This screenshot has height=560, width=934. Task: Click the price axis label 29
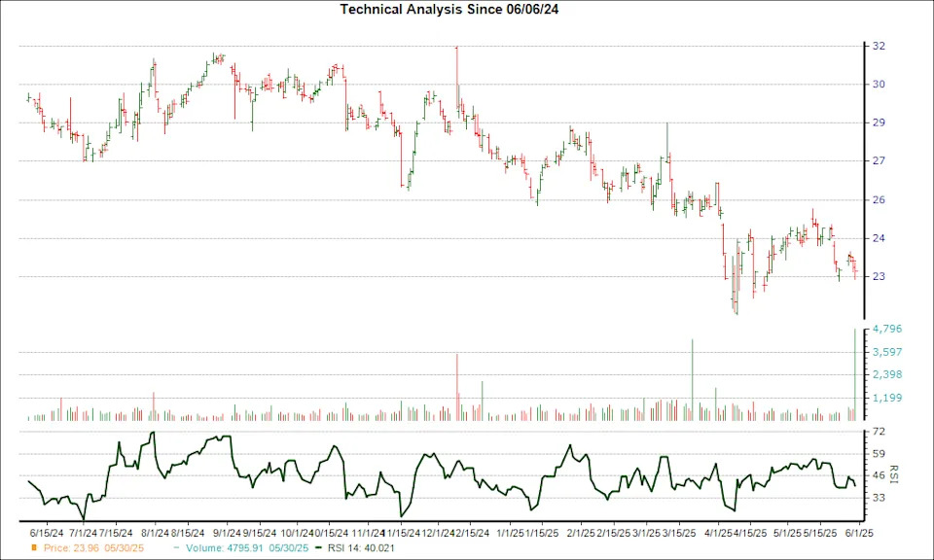pos(879,122)
